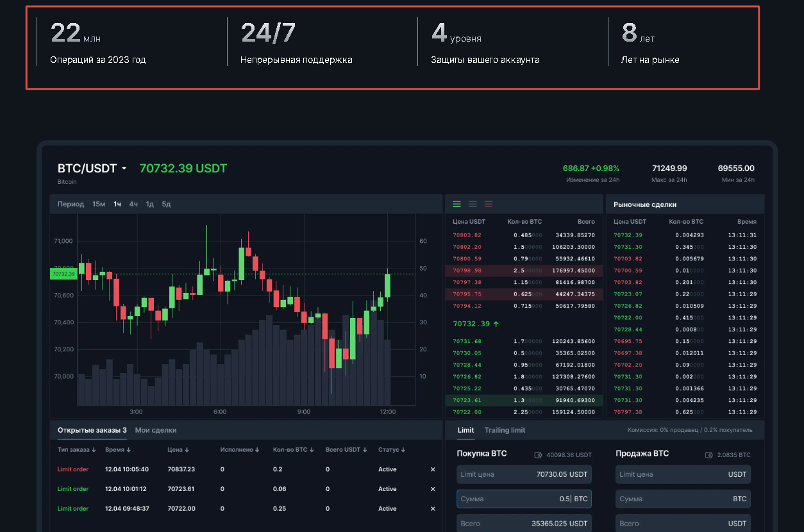Select ask row priced 70797.38
Screen dimensions: 804x532
point(524,282)
